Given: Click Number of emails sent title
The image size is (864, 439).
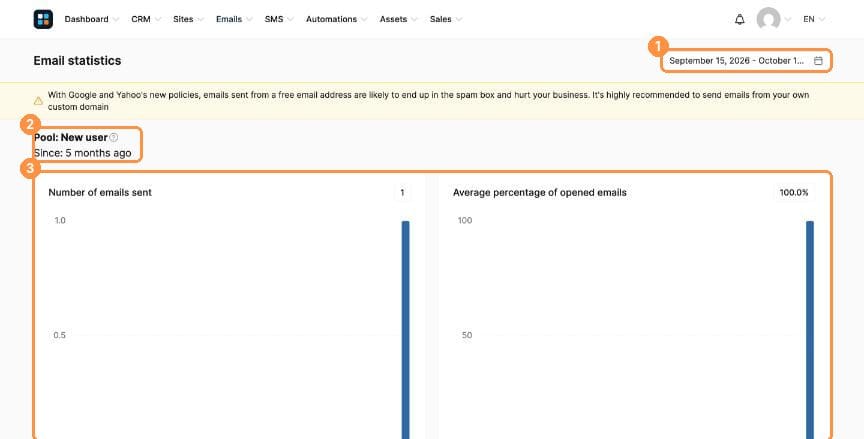Looking at the screenshot, I should 100,193.
